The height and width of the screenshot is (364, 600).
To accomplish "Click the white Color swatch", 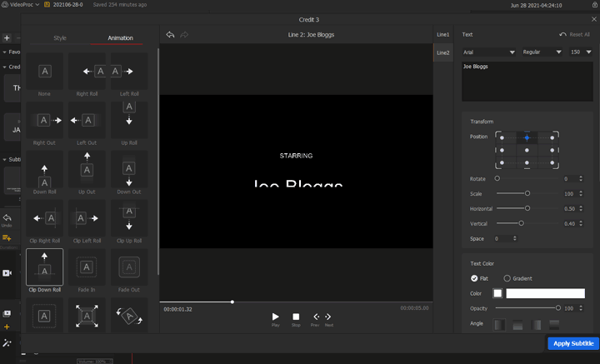I will 497,293.
